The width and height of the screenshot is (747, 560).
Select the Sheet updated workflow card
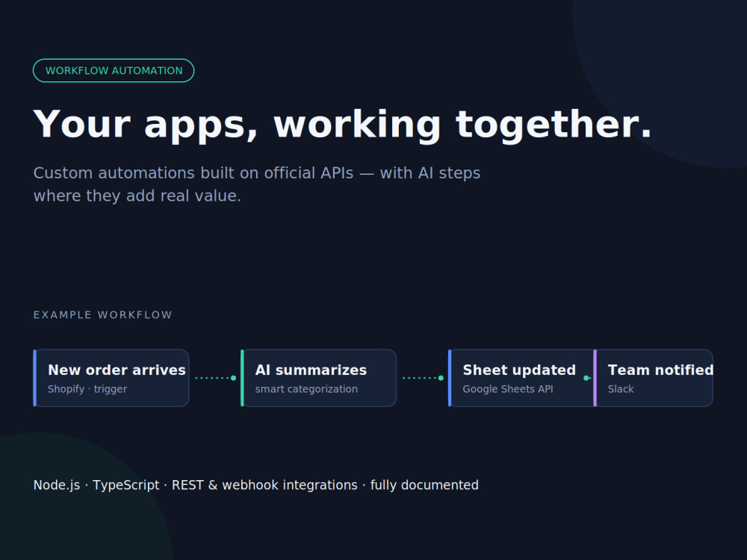[521, 378]
